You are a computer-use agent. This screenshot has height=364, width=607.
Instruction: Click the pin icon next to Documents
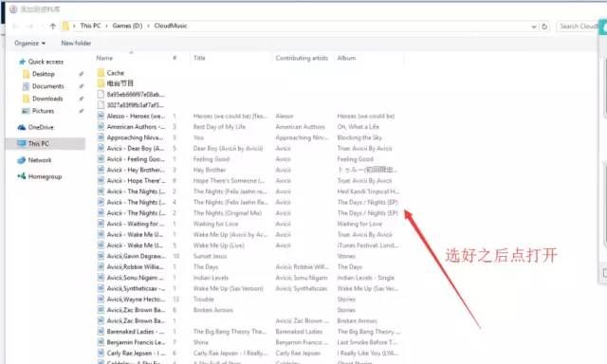[82, 86]
